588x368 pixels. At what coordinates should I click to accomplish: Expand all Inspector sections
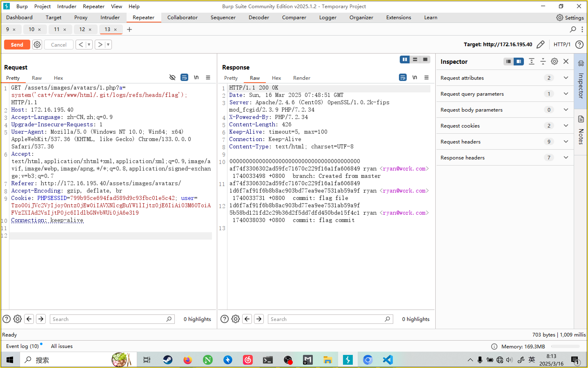tap(532, 61)
